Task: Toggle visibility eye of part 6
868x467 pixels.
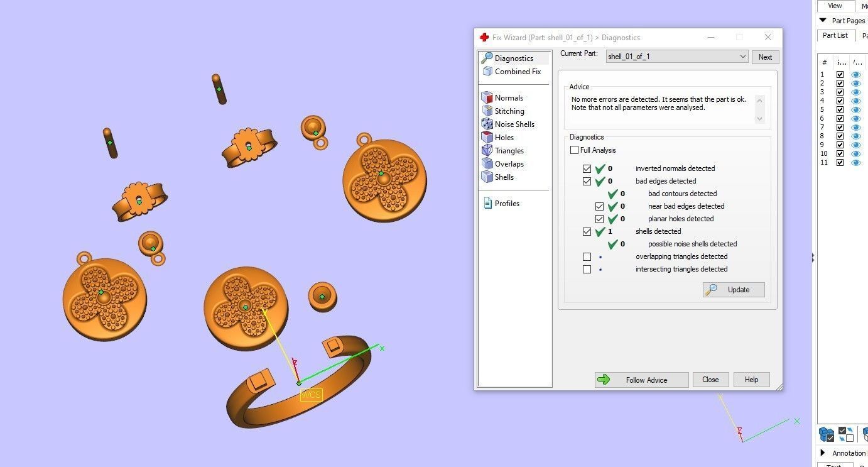Action: pyautogui.click(x=856, y=119)
